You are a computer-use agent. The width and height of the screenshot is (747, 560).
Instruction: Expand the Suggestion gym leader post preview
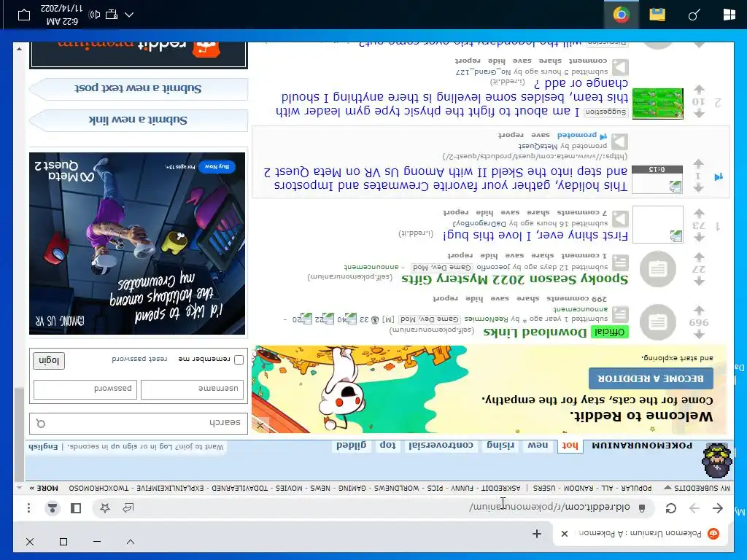click(x=620, y=67)
